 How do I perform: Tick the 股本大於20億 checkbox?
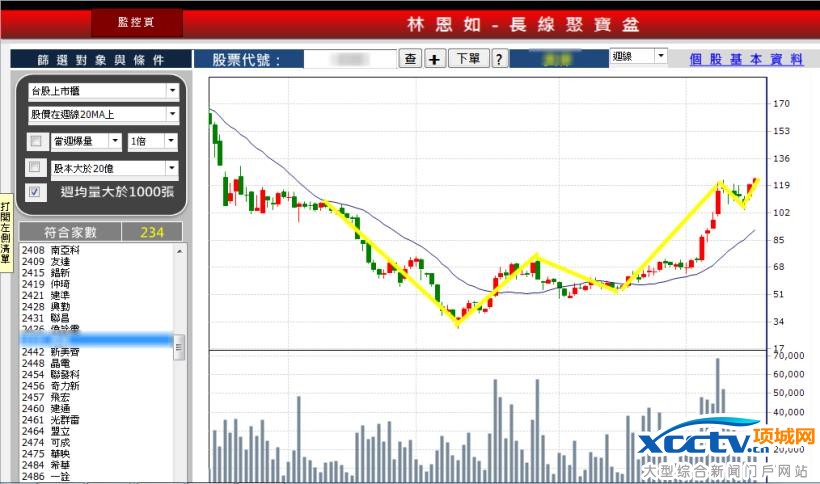click(x=37, y=167)
